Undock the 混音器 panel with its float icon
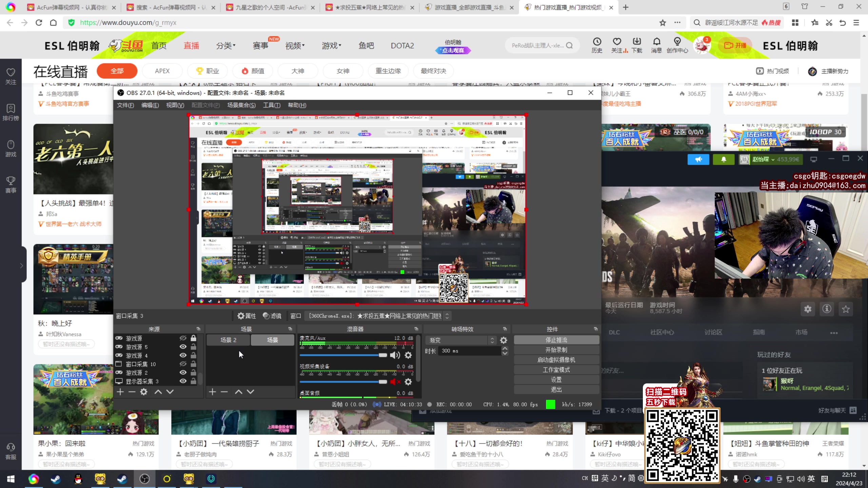 tap(416, 329)
